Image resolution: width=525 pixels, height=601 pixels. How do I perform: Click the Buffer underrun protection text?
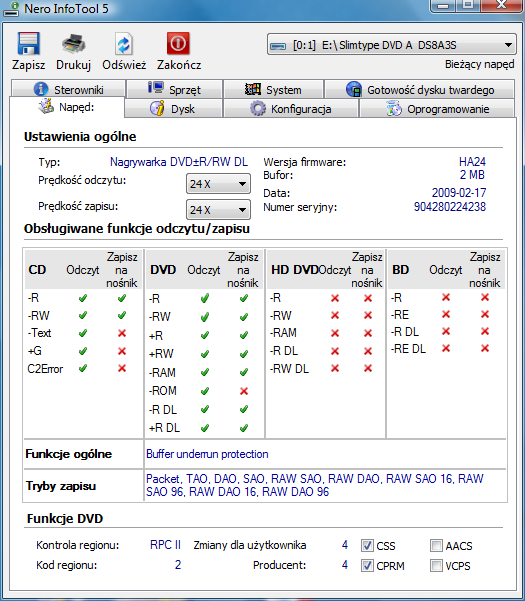click(207, 454)
